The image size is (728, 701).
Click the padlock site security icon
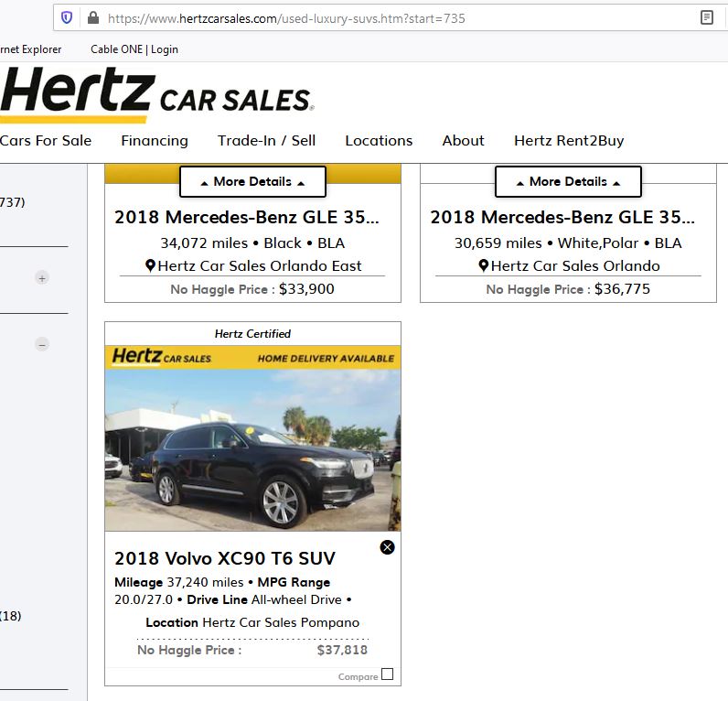tap(93, 18)
